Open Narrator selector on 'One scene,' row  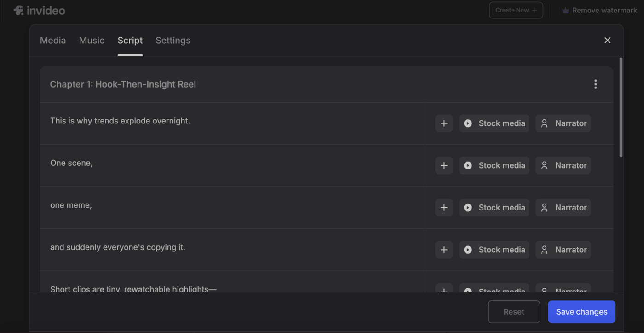[x=563, y=166]
